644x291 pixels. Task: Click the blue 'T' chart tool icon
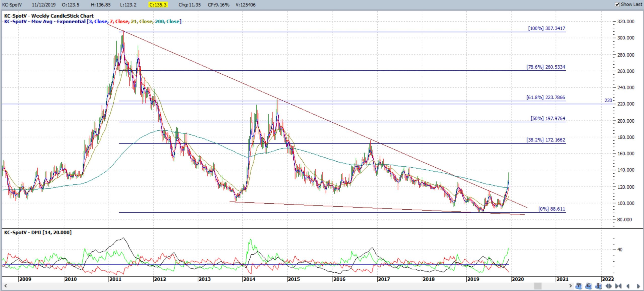(x=579, y=286)
